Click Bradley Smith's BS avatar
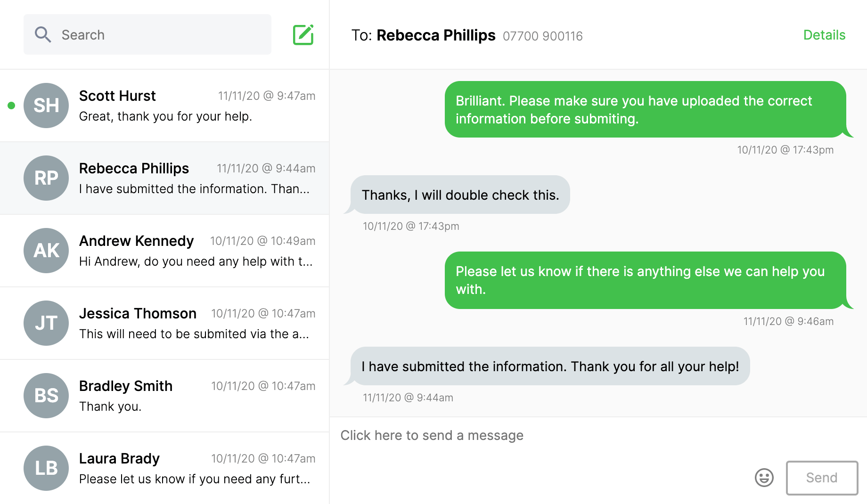This screenshot has height=504, width=867. [46, 396]
